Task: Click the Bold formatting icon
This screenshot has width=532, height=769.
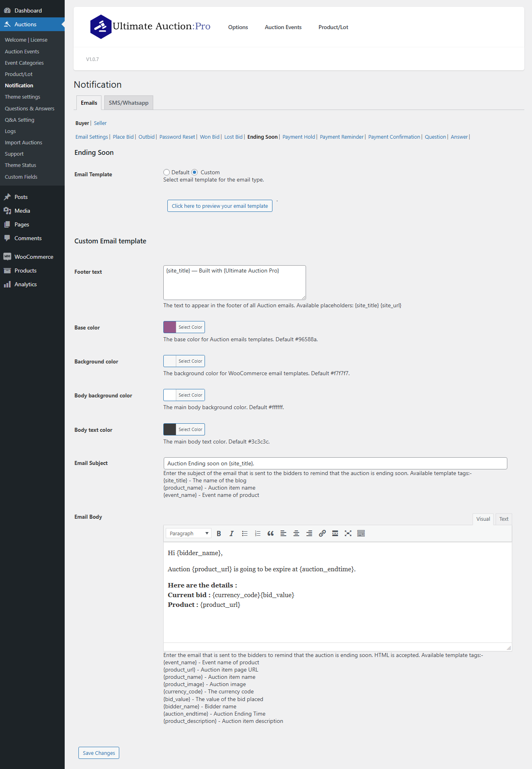Action: [219, 533]
